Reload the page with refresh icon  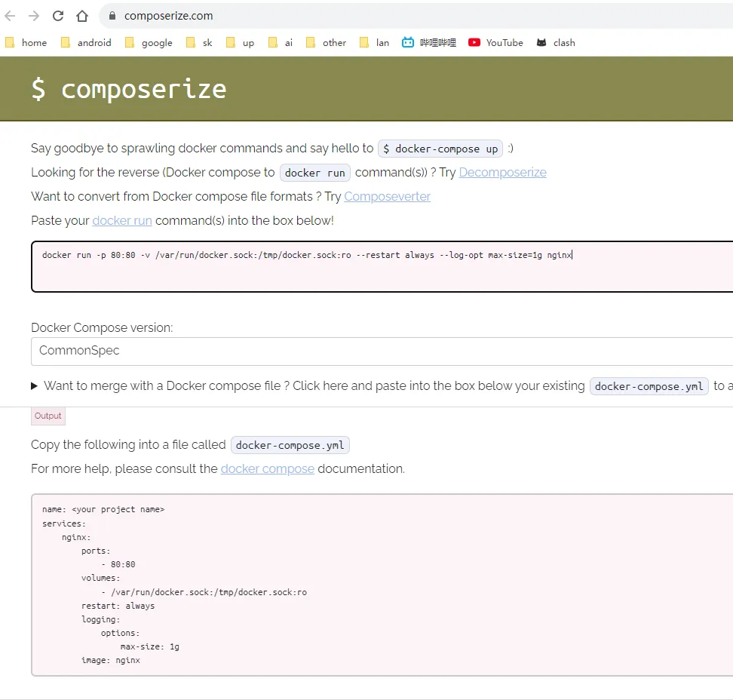click(58, 16)
